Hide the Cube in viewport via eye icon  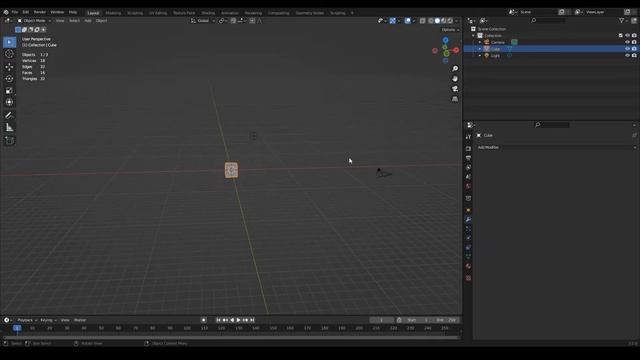click(627, 49)
